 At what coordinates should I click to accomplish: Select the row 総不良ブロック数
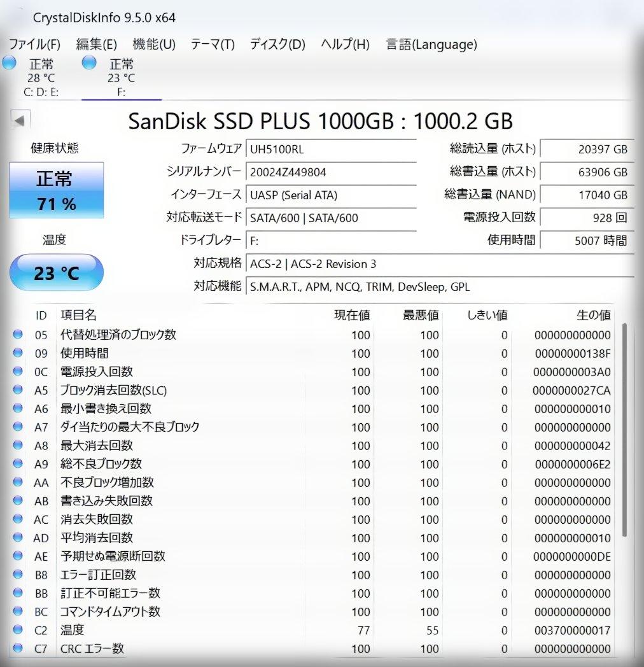click(x=312, y=464)
